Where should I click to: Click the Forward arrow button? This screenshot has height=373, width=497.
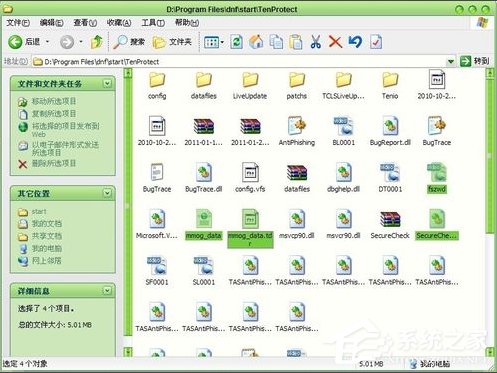click(x=67, y=42)
